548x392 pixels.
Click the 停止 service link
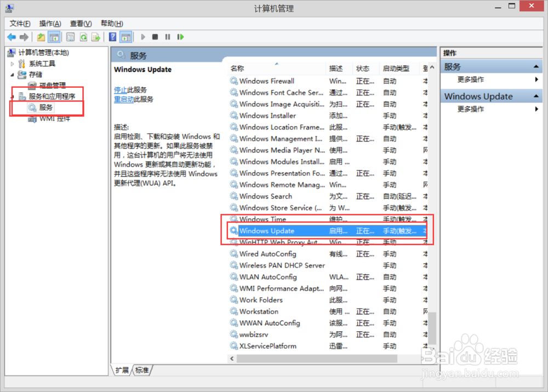[x=120, y=90]
